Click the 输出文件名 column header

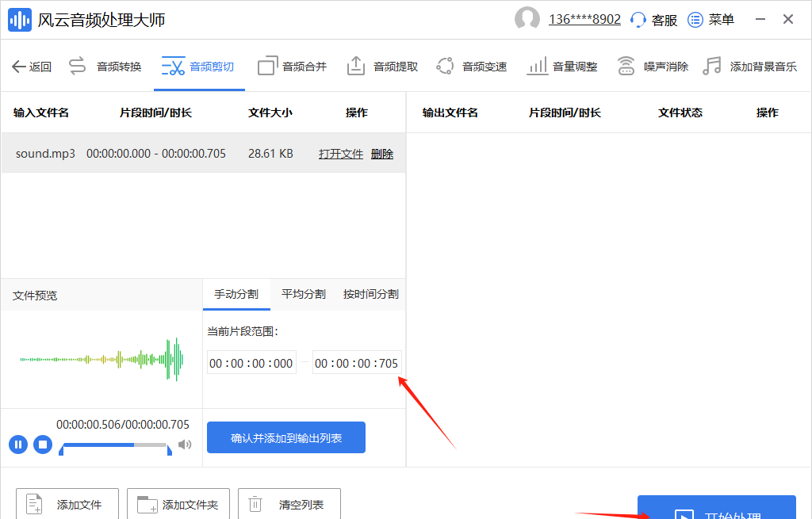click(x=450, y=113)
